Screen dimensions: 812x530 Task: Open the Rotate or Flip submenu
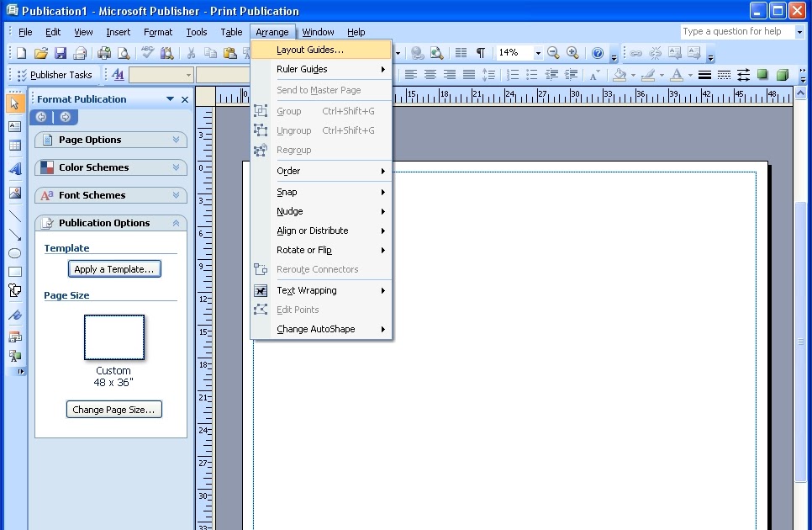[321, 250]
